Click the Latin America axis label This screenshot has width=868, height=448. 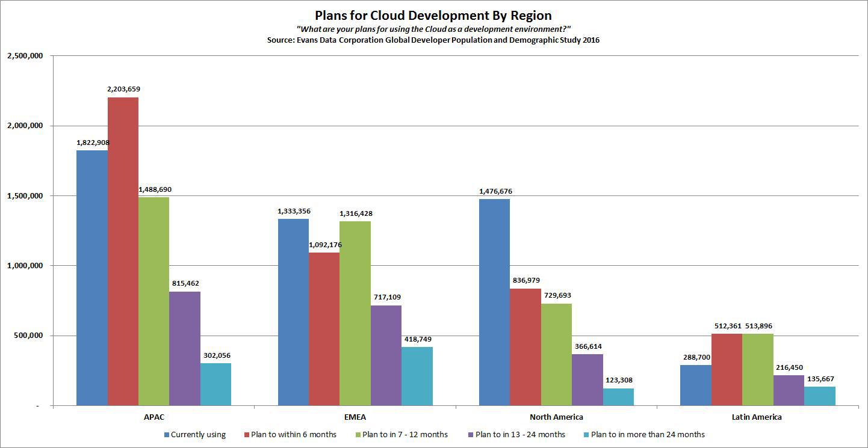coord(757,417)
